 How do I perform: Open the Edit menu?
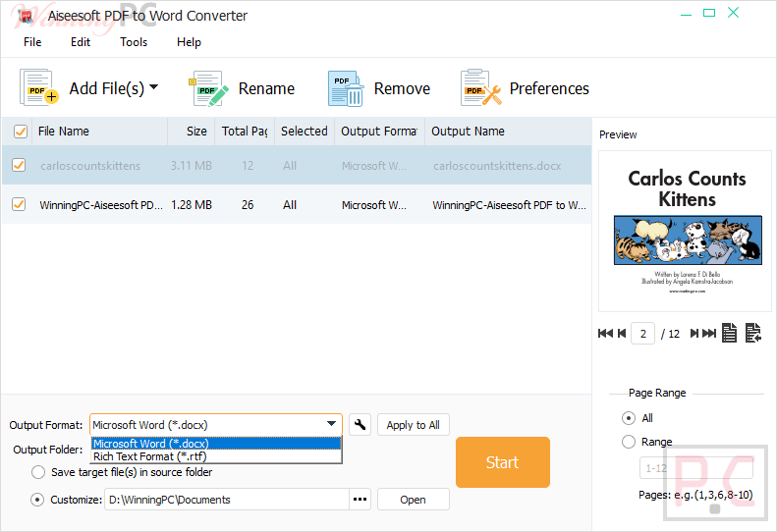point(81,42)
